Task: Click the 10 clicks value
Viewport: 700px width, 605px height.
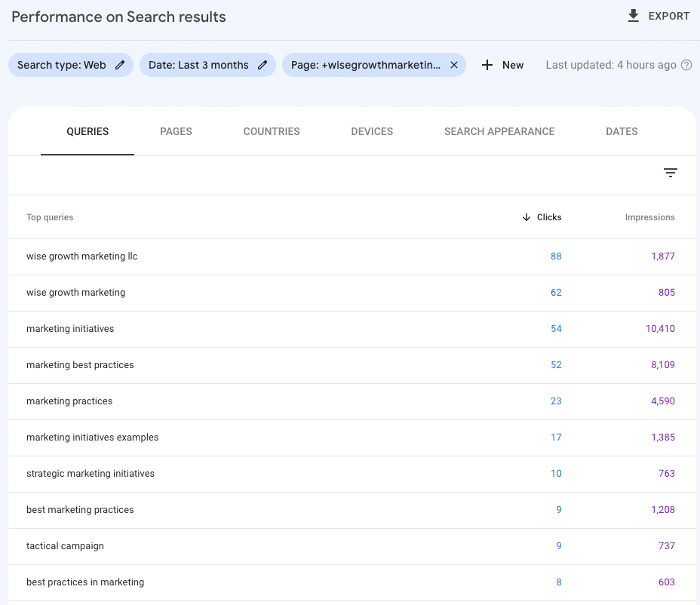Action: 556,473
